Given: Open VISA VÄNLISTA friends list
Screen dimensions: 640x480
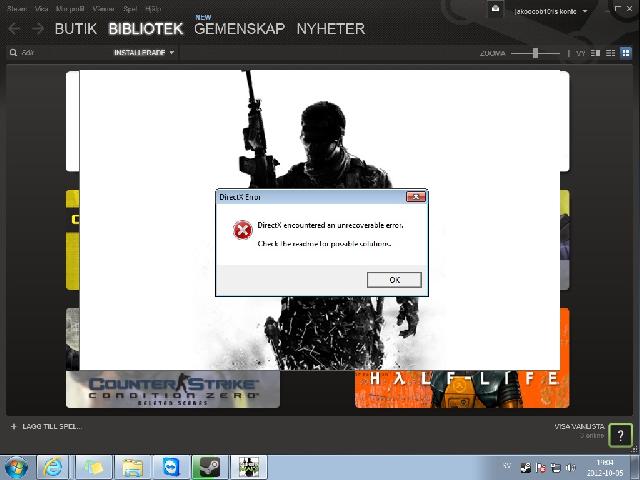Looking at the screenshot, I should (x=579, y=427).
